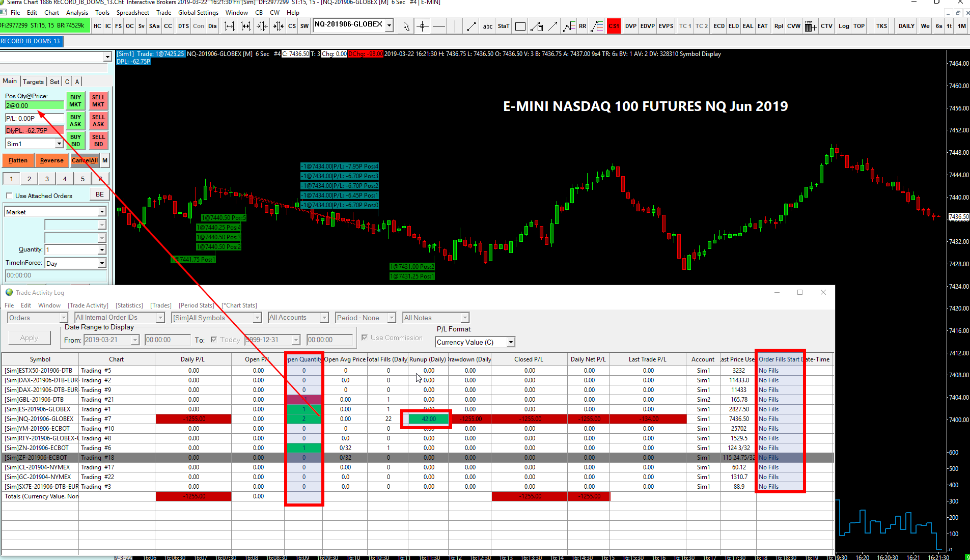The width and height of the screenshot is (970, 560).
Task: Click the HC toolbar button
Action: [98, 26]
